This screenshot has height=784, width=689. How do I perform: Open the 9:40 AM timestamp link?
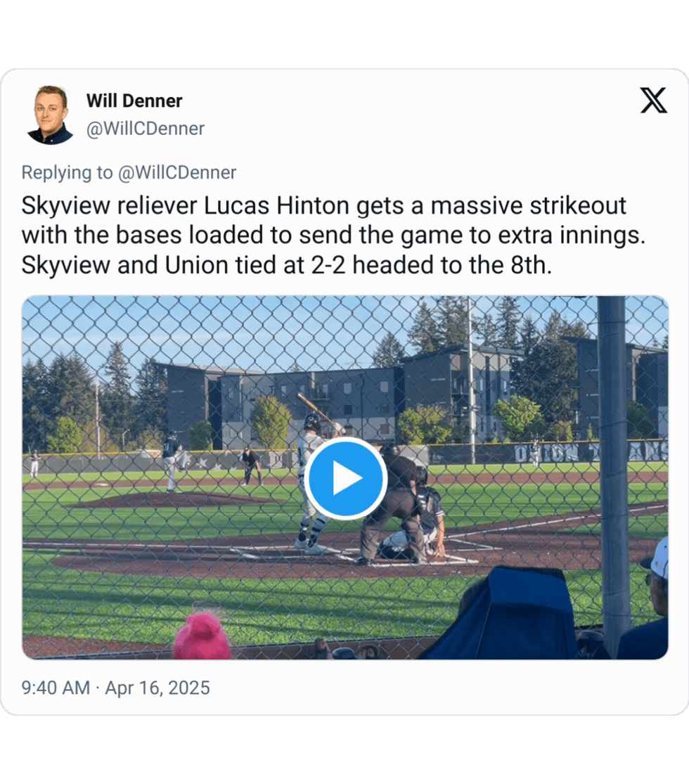(x=56, y=688)
